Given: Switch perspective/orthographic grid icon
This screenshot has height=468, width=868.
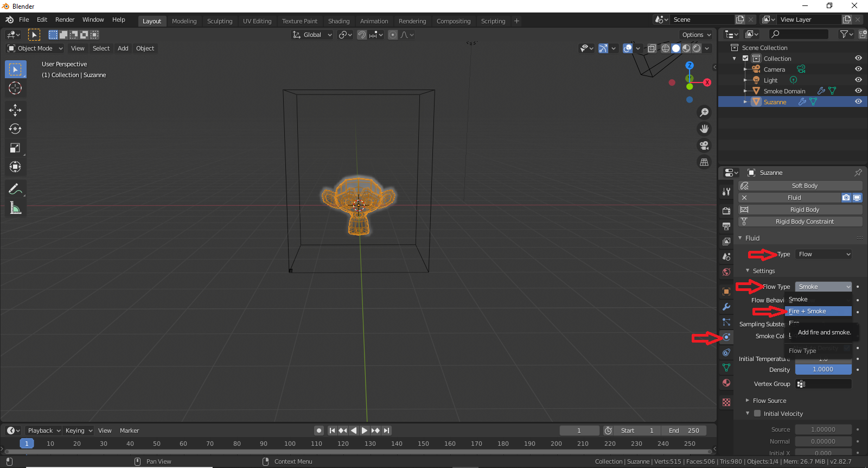Looking at the screenshot, I should tap(704, 162).
